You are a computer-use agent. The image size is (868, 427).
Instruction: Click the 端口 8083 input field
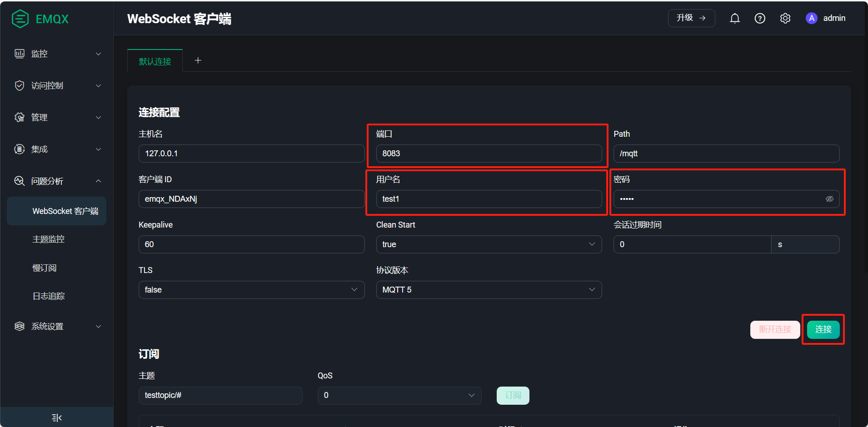click(489, 154)
